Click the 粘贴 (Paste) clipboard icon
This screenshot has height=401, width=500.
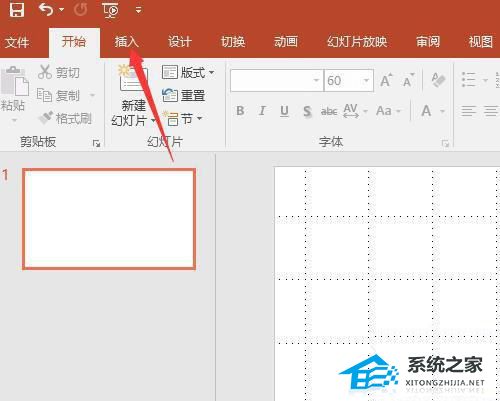tap(15, 81)
